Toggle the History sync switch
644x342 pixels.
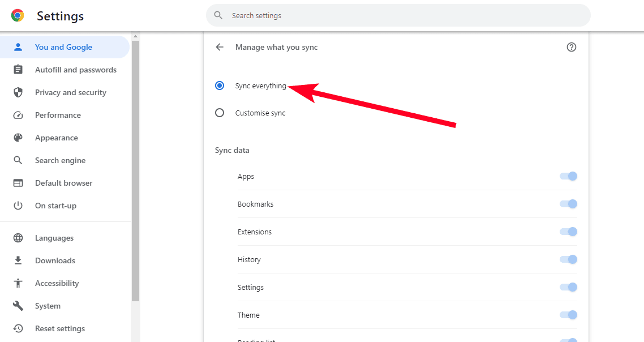(568, 259)
